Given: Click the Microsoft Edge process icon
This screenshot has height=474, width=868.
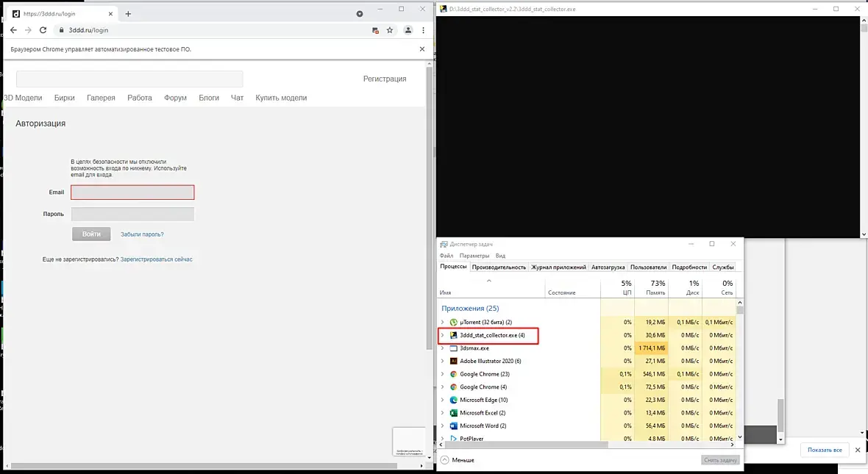Looking at the screenshot, I should point(453,400).
